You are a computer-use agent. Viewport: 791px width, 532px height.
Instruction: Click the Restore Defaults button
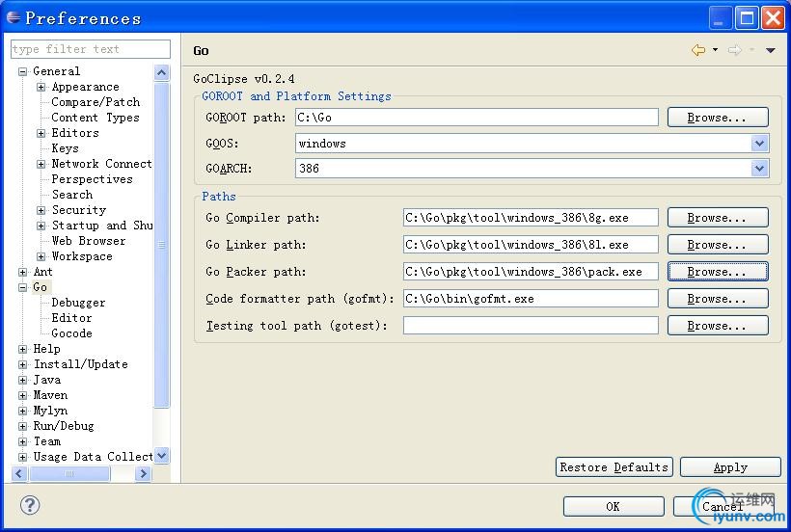click(614, 467)
